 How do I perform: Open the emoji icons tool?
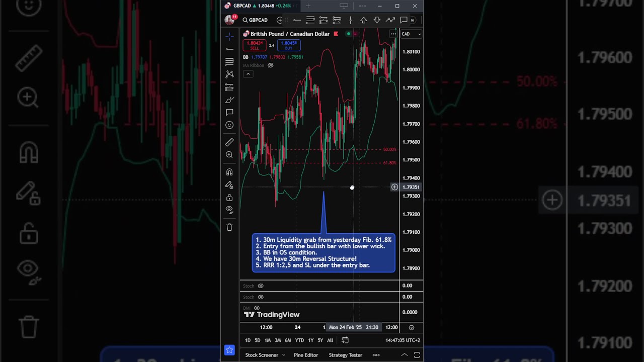[229, 125]
